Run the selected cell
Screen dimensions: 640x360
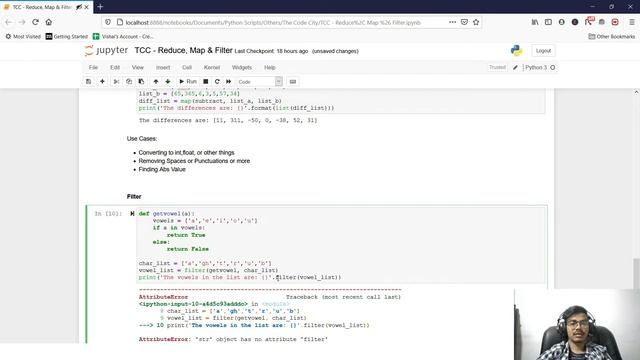point(188,82)
